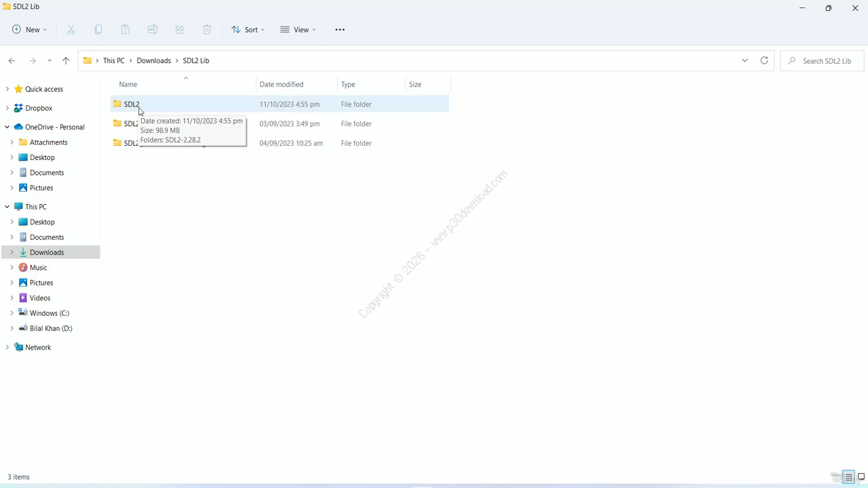Open Pictures under OneDrive
Screen dimensions: 868x488
click(x=41, y=188)
